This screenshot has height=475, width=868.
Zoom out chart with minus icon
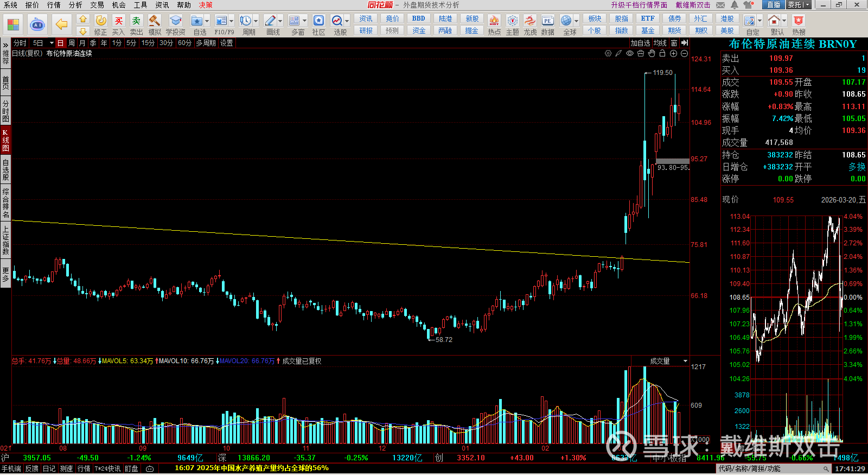point(684,53)
